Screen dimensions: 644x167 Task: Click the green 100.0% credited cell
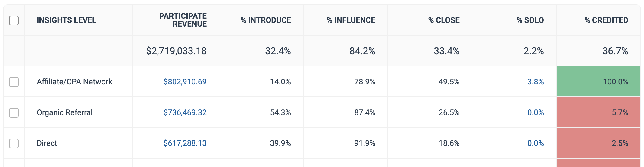pyautogui.click(x=598, y=82)
